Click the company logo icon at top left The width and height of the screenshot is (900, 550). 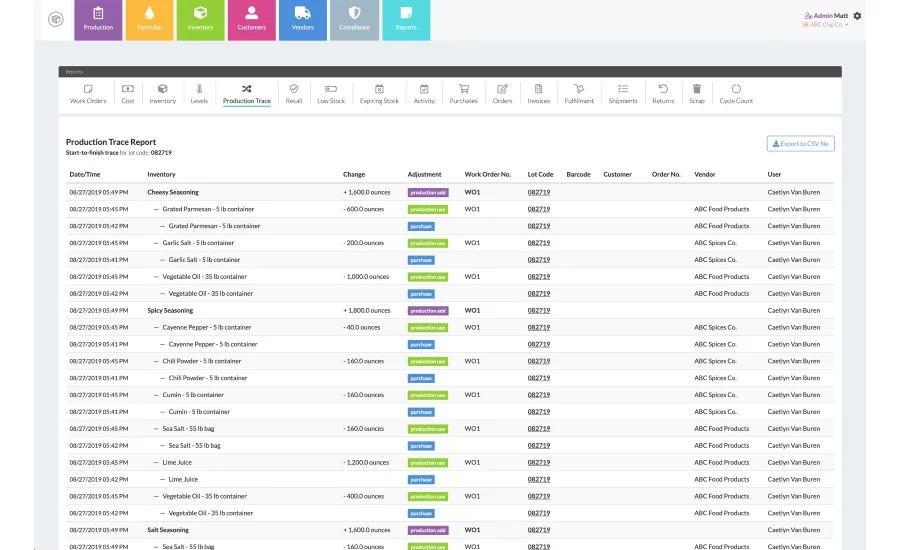click(56, 18)
